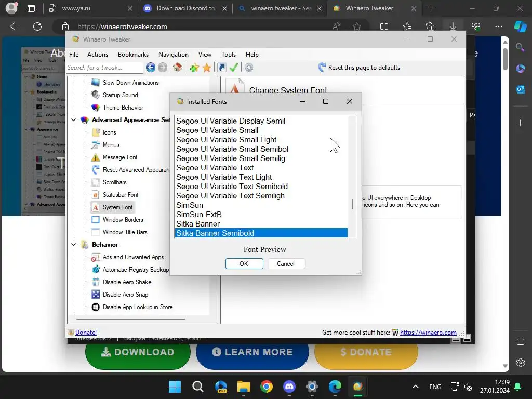The width and height of the screenshot is (532, 399).
Task: Click the Installed Fonts list scrollbar thumb
Action: (x=352, y=204)
